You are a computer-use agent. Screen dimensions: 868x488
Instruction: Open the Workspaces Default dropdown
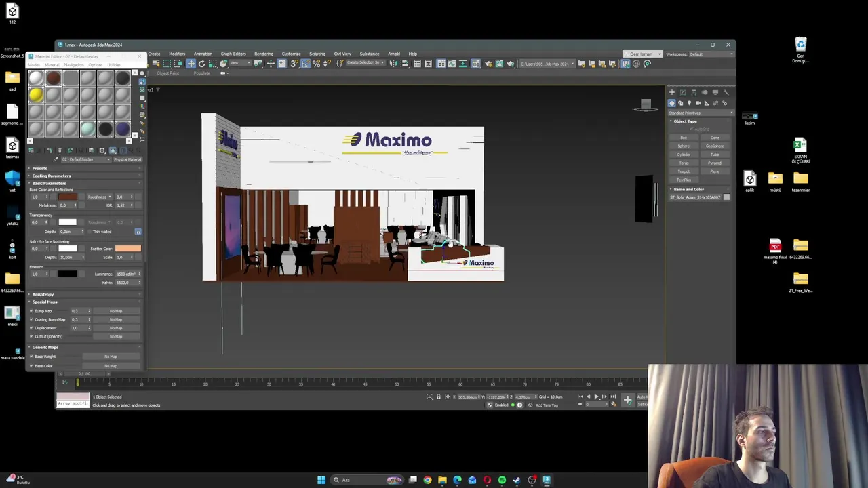711,54
